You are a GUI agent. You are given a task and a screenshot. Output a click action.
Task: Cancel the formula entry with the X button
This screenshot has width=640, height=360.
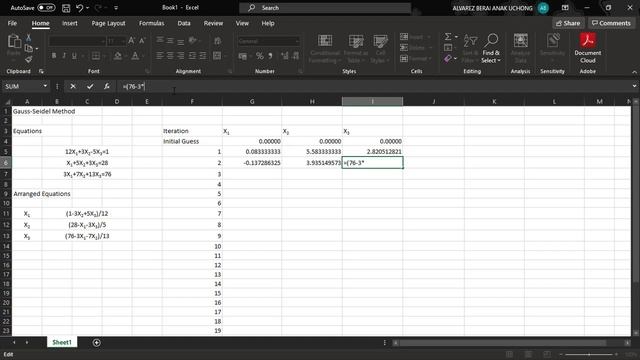tap(73, 86)
